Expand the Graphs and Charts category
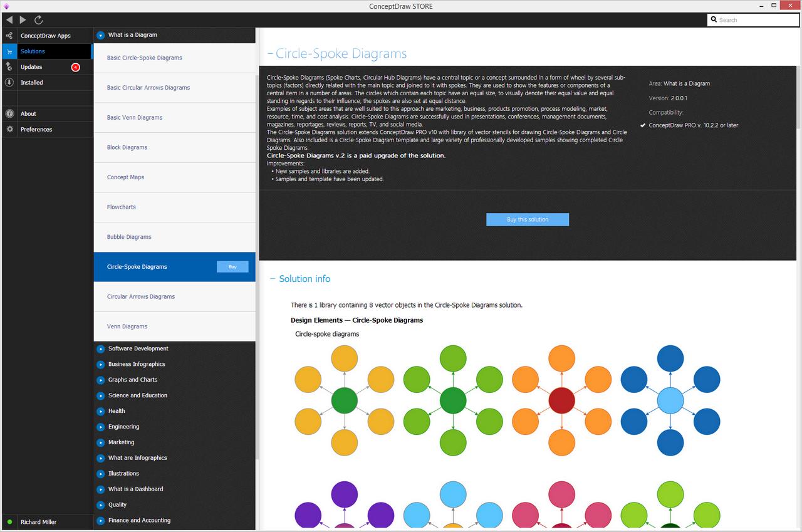Screen dimensions: 802x532 point(101,380)
